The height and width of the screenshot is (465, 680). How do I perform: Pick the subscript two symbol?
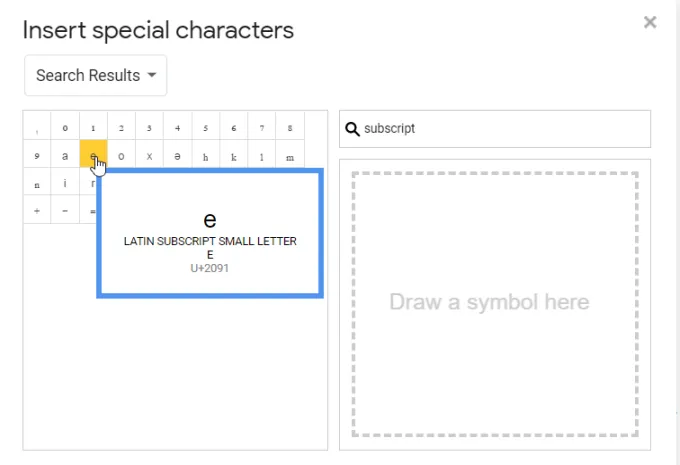point(121,128)
